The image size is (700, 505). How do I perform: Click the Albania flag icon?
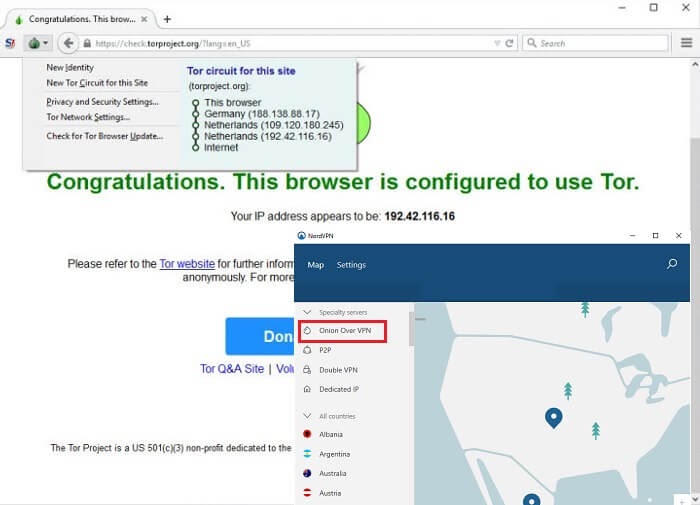[x=307, y=434]
